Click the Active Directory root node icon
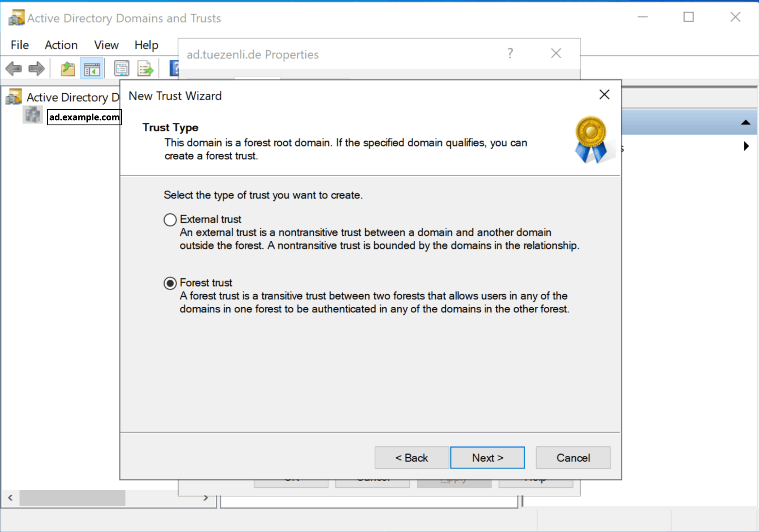759x532 pixels. [x=14, y=97]
